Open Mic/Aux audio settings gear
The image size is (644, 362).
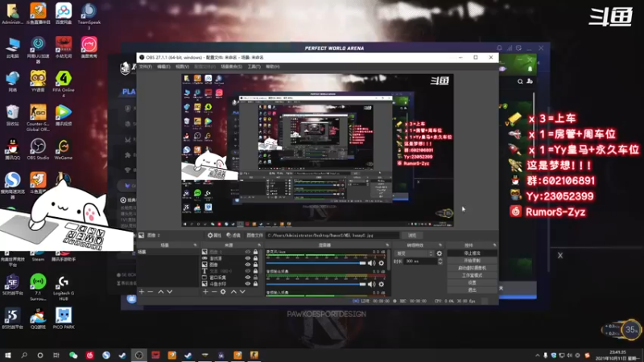pyautogui.click(x=381, y=263)
